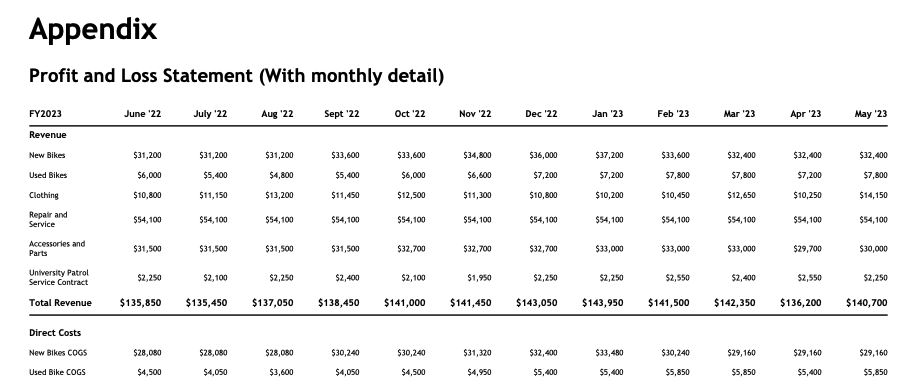The height and width of the screenshot is (387, 924).
Task: Select the Direct Costs section label
Action: [55, 333]
